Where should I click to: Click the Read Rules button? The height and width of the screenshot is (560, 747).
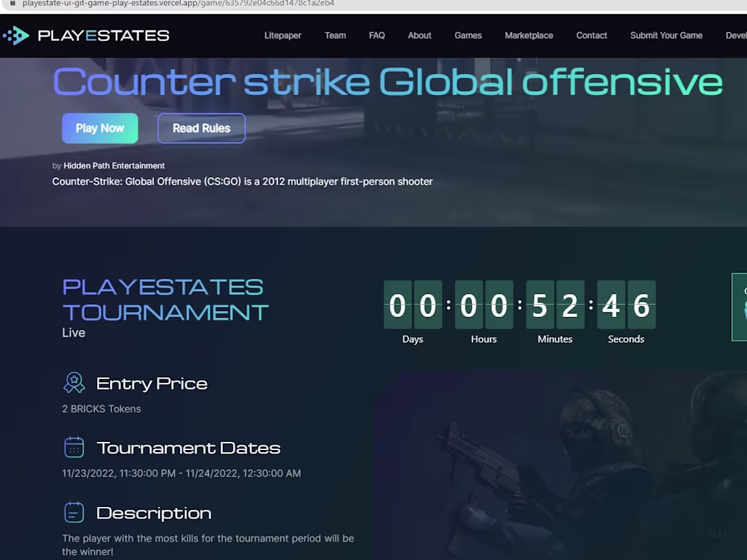pos(201,128)
